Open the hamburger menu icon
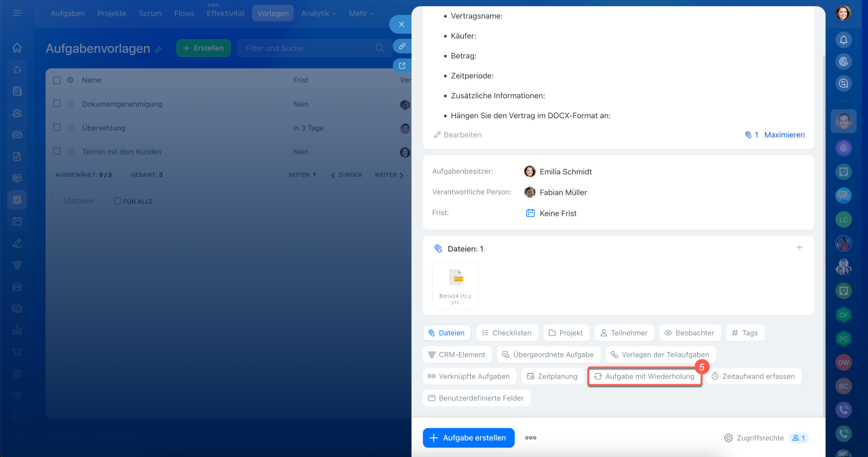Screen dimensions: 868x457 [x=17, y=13]
